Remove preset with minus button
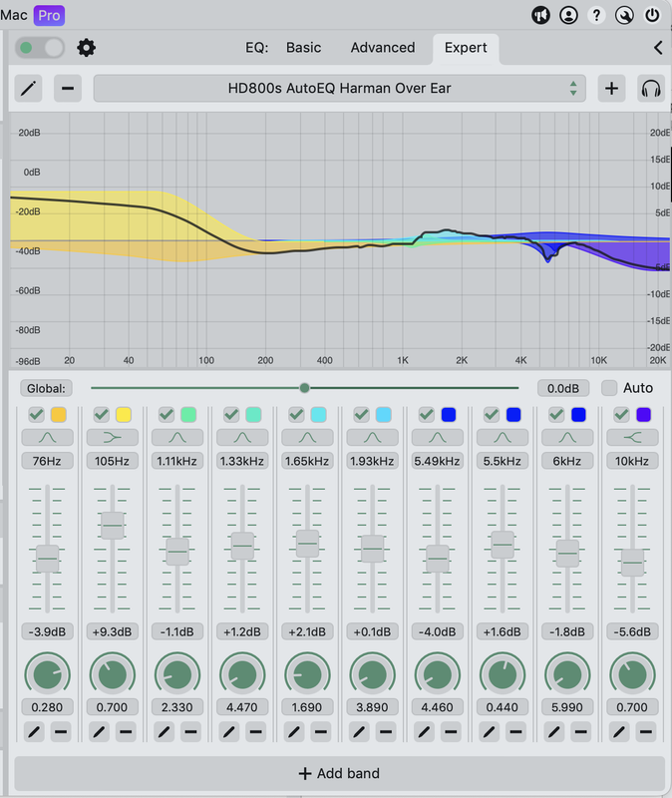 tap(68, 89)
